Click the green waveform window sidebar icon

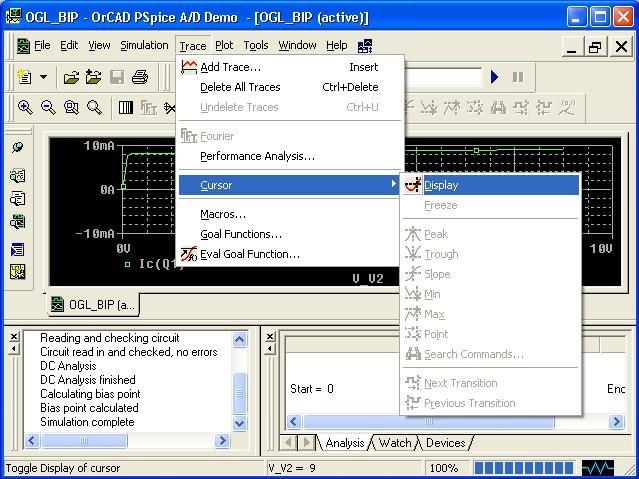coord(18,222)
